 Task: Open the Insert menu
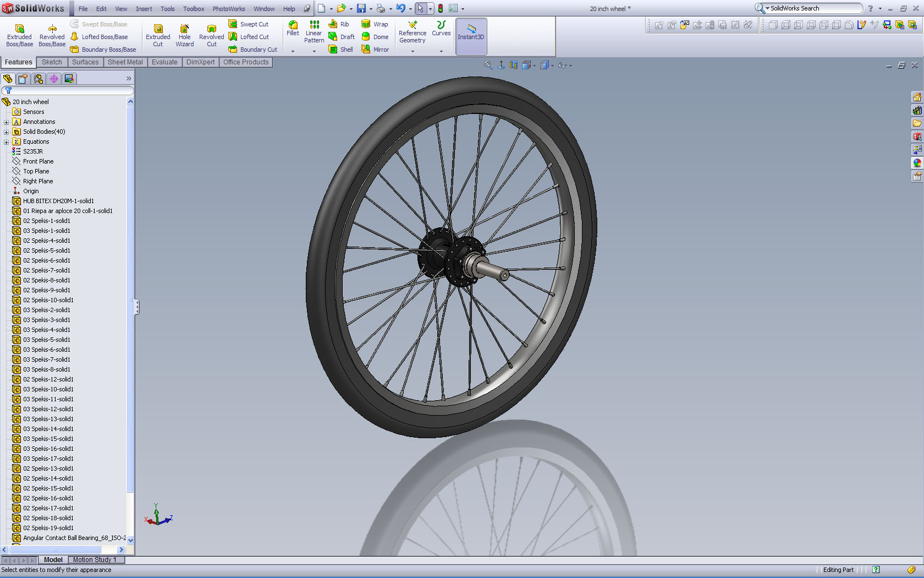point(144,9)
